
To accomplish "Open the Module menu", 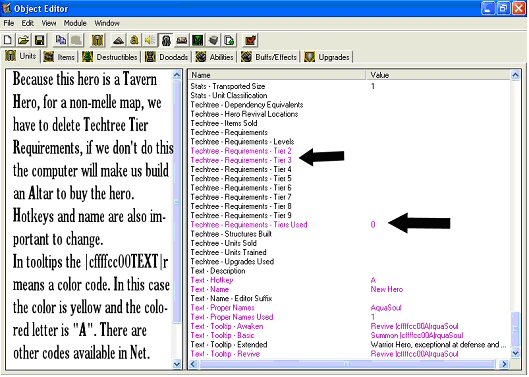I will [75, 23].
